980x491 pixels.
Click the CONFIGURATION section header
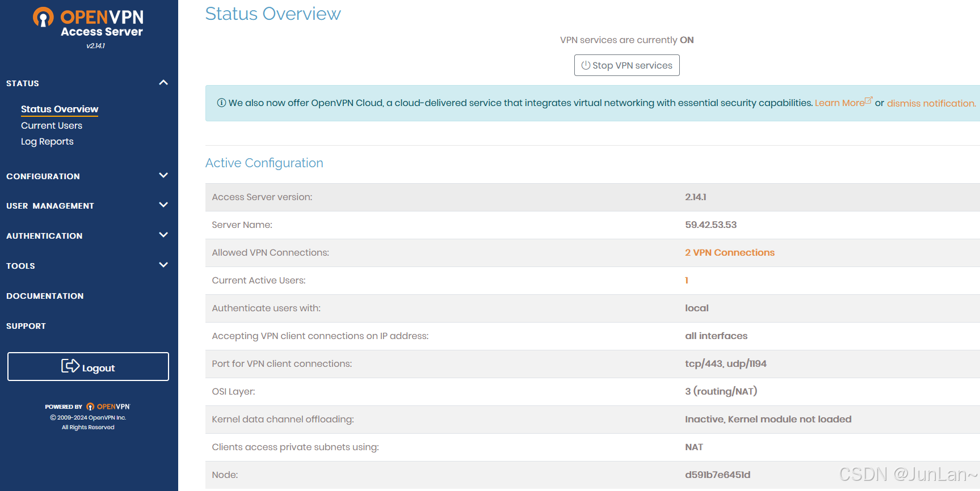(x=43, y=176)
